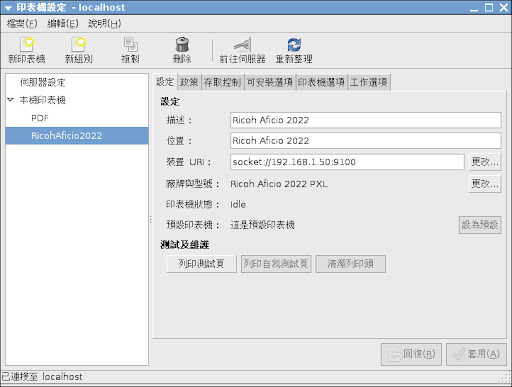The height and width of the screenshot is (387, 512).
Task: Click the 列印自我測試頁 button
Action: (x=276, y=264)
